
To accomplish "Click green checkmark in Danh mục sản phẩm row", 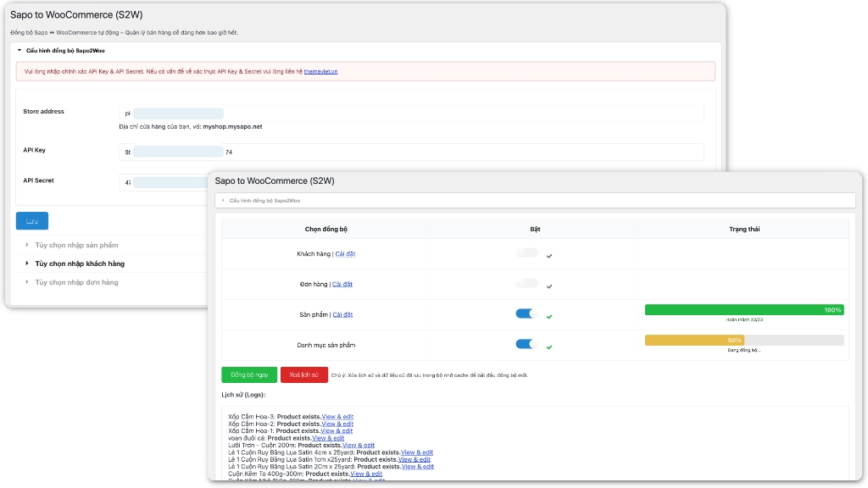I will (549, 347).
